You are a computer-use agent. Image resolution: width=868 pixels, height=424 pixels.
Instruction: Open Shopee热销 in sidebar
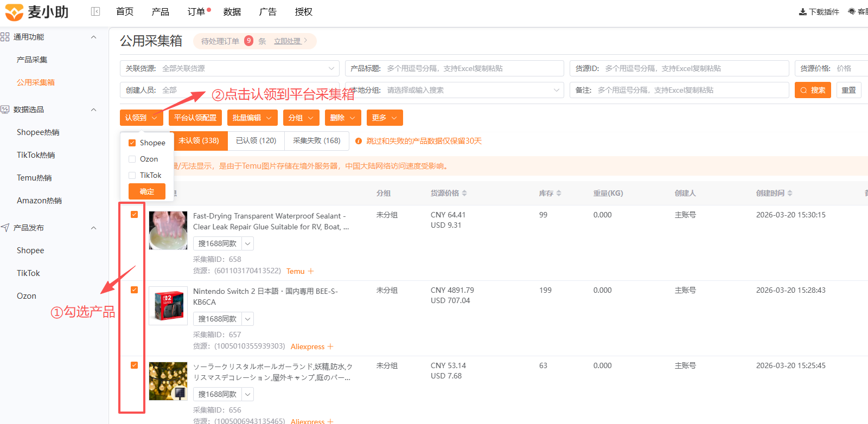pyautogui.click(x=38, y=132)
